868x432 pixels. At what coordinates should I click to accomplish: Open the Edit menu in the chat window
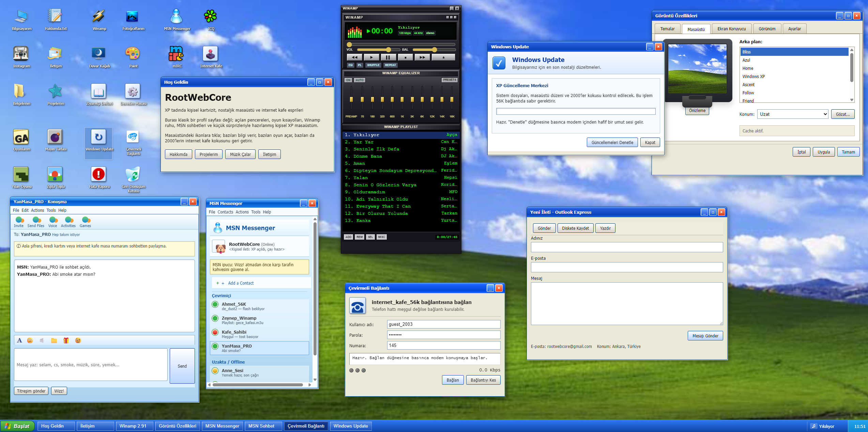tap(25, 210)
